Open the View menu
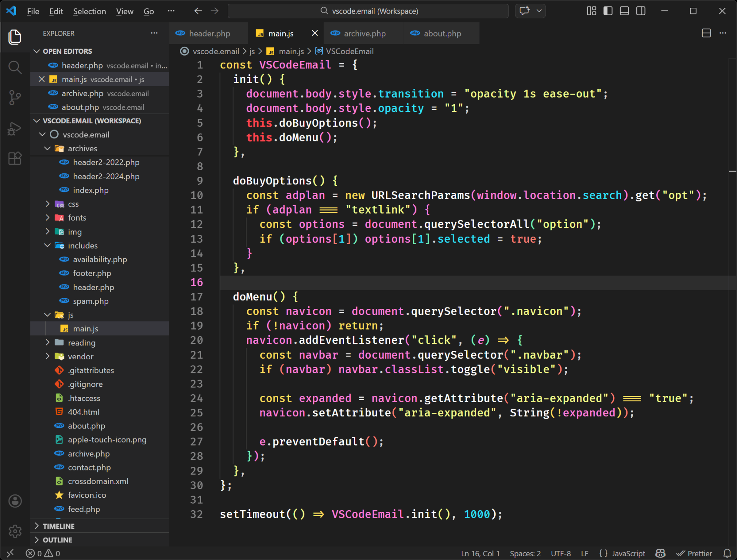Image resolution: width=737 pixels, height=560 pixels. (x=125, y=11)
